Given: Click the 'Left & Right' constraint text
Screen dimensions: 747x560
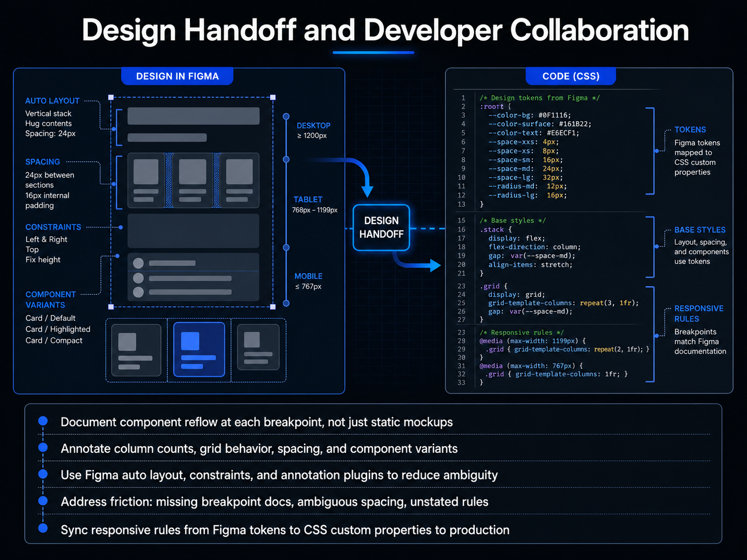Looking at the screenshot, I should [x=46, y=239].
